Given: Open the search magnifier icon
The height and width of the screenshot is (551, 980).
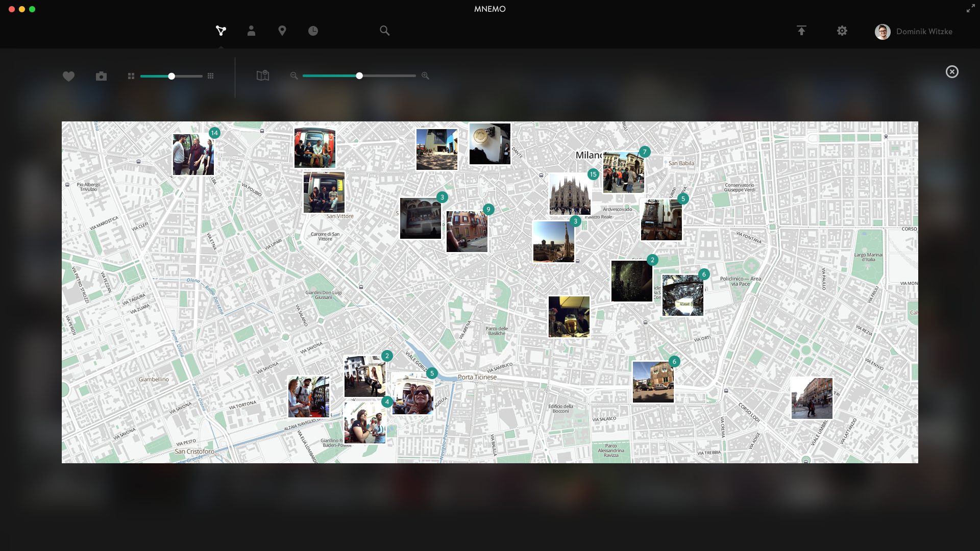Looking at the screenshot, I should coord(384,31).
